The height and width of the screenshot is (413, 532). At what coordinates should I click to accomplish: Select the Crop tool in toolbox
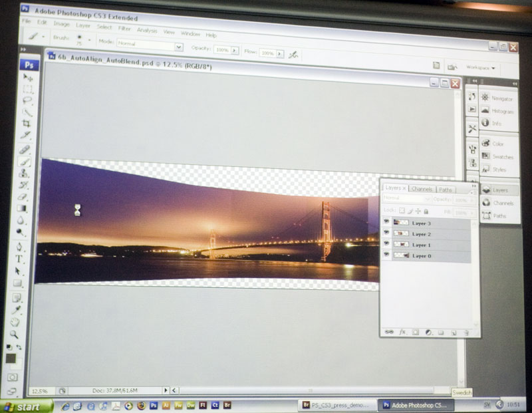tap(27, 123)
